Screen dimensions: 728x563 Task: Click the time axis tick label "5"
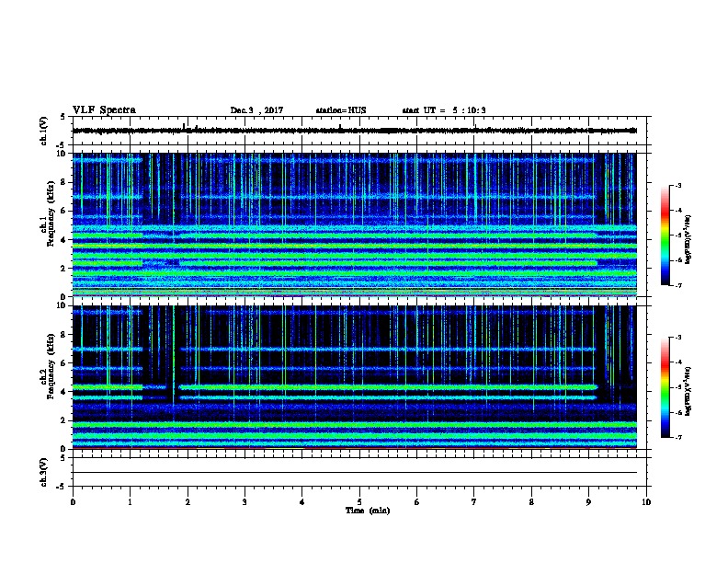(359, 502)
